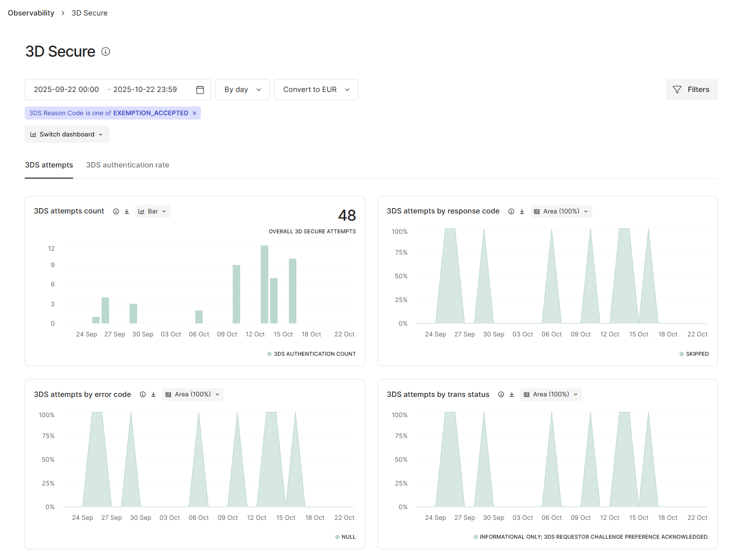
Task: Click the info icon on 3DS attempts by trans status
Action: (x=501, y=394)
